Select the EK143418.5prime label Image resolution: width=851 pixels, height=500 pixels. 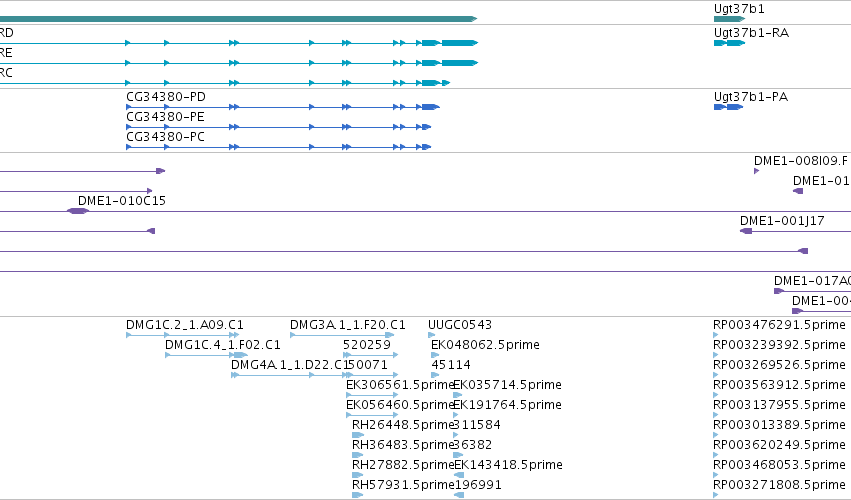(x=508, y=465)
